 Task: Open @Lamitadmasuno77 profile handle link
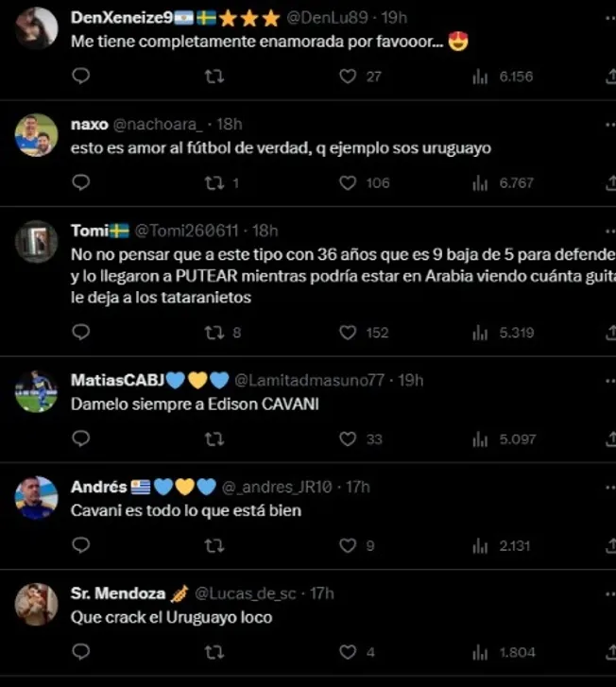(x=309, y=380)
